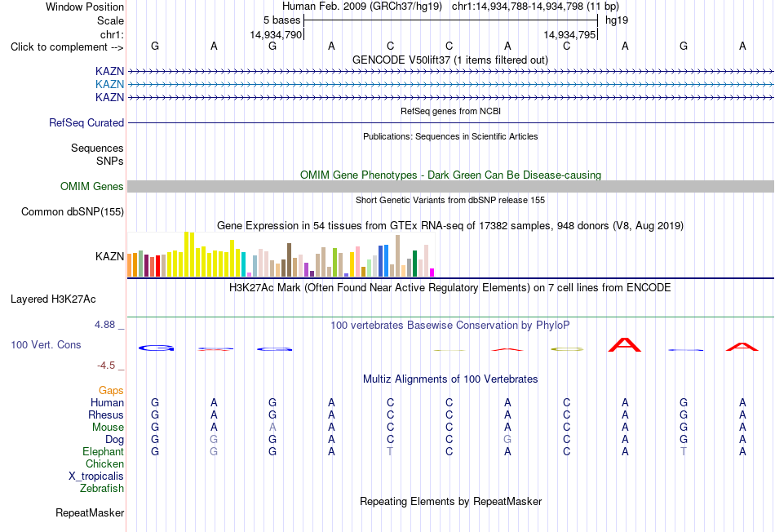This screenshot has height=532, width=775.
Task: Click the tallest red A in PhyloP logo
Action: pyautogui.click(x=625, y=344)
